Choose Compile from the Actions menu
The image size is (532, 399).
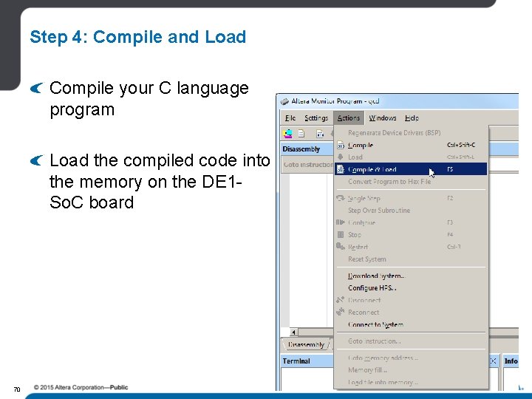pyautogui.click(x=411, y=146)
